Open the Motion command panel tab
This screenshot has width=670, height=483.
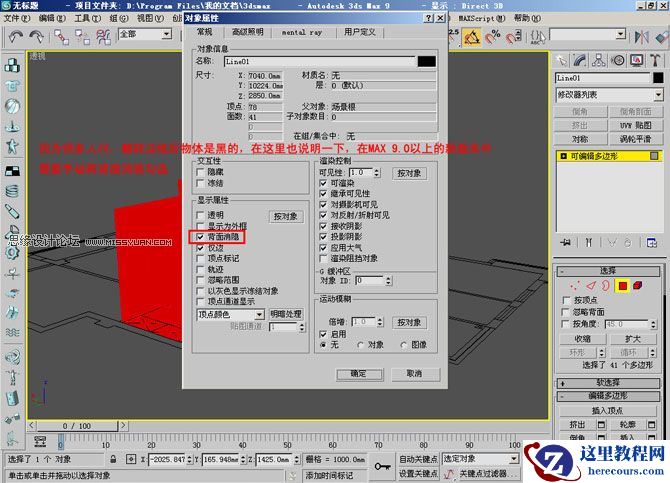[x=617, y=61]
